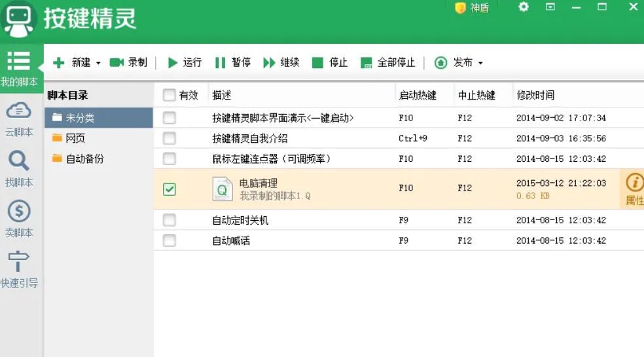Enable the 自动定时关机 script checkbox
Screen dimensions: 644x357
170,220
